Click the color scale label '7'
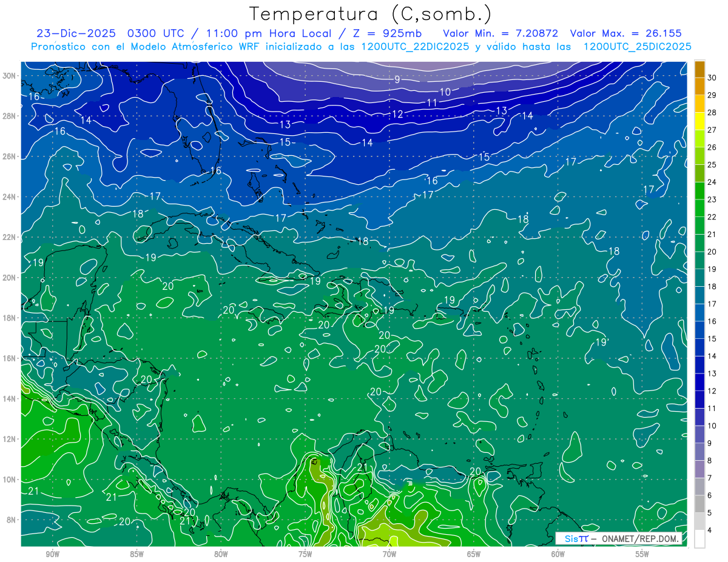Image resolution: width=728 pixels, height=562 pixels. pos(710,478)
